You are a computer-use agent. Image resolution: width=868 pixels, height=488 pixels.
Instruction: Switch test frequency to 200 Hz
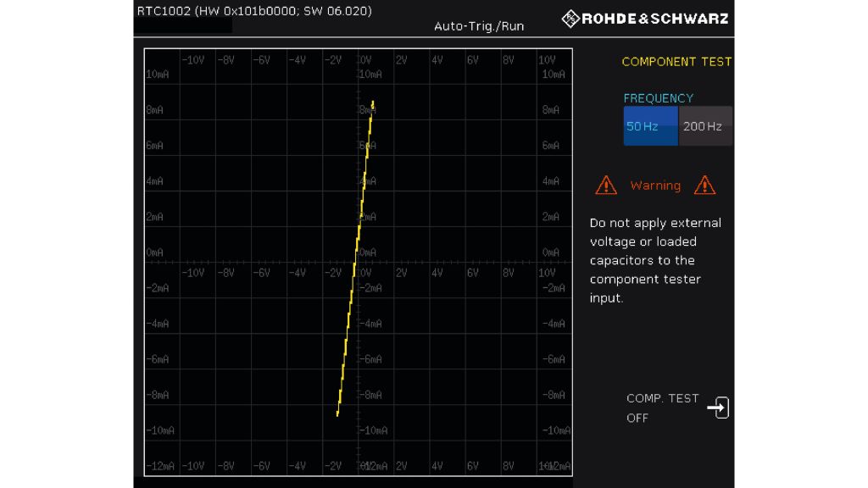[x=704, y=126]
